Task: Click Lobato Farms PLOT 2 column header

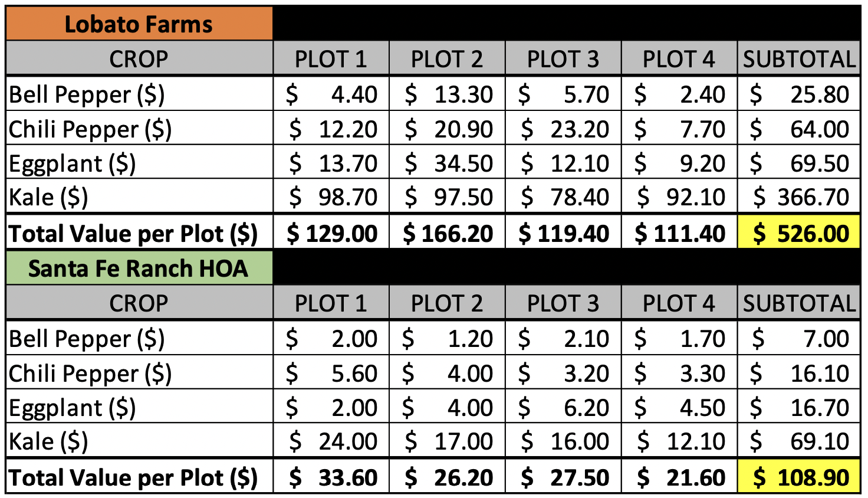Action: [447, 59]
